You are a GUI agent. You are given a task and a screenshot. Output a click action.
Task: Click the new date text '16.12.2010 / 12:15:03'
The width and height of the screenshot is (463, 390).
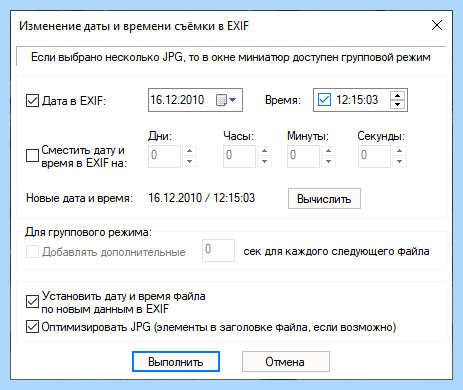202,198
